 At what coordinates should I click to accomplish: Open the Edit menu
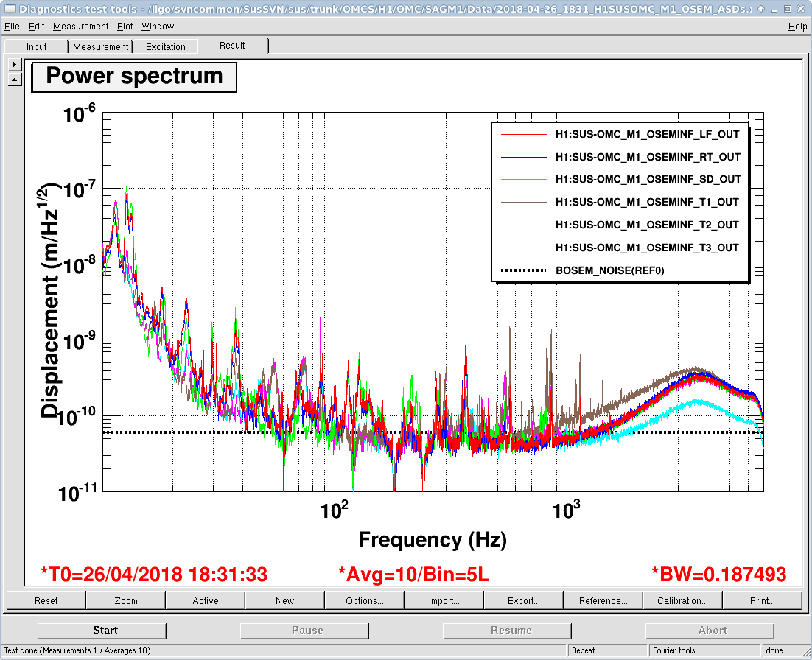tap(36, 27)
